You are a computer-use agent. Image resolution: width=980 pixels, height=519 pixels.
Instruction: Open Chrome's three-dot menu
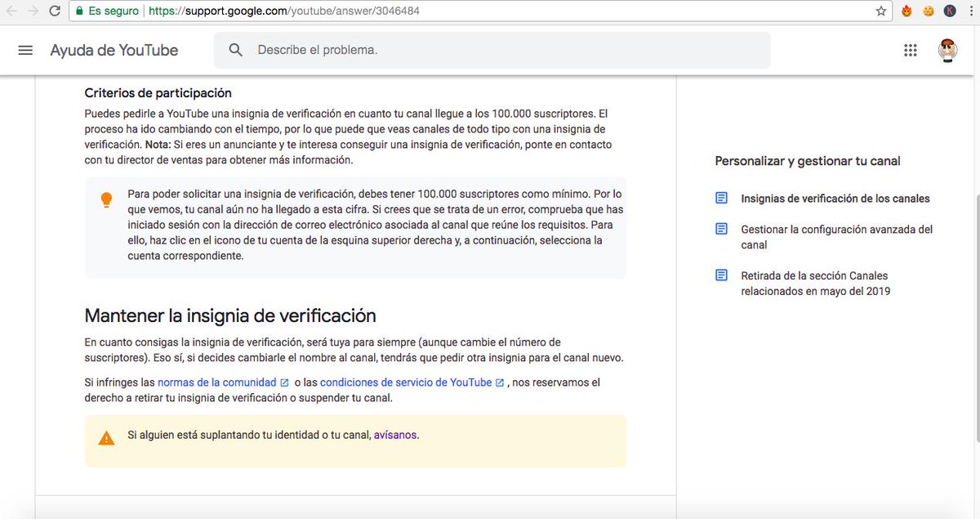pos(971,11)
